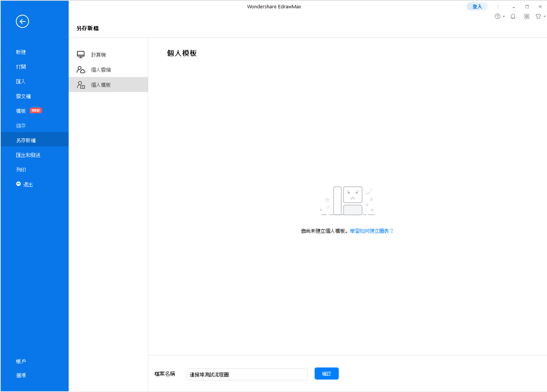Click the NEW badge beside 模板
Screen dimensions: 547x392
point(36,111)
